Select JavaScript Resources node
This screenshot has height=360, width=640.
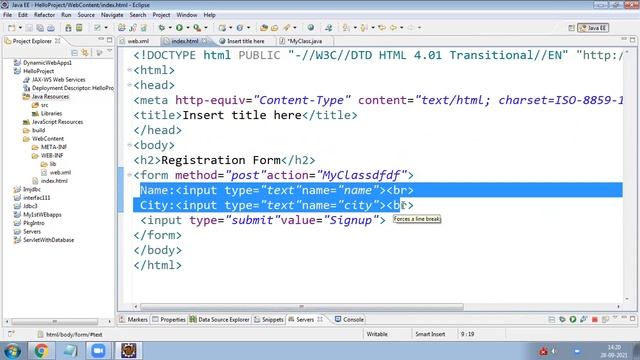[58, 122]
